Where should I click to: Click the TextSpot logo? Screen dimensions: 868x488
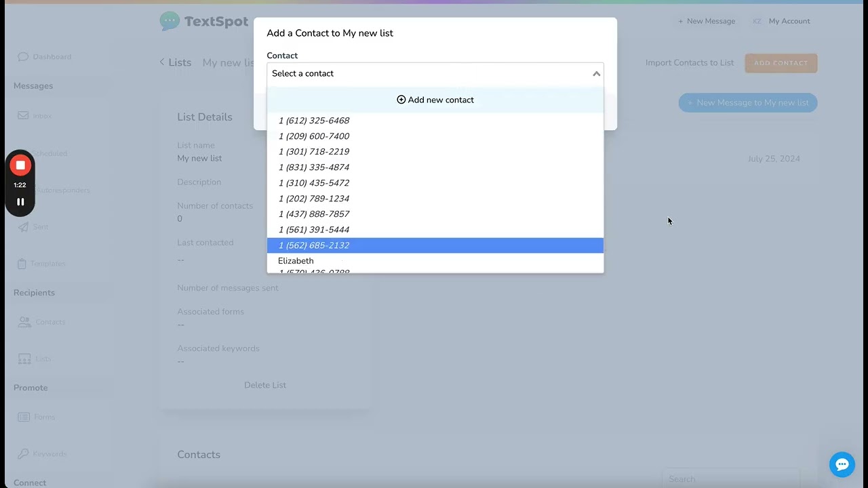(204, 22)
